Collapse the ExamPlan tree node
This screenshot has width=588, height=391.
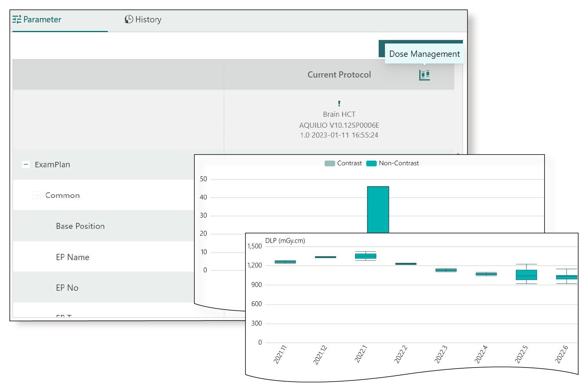[x=26, y=165]
